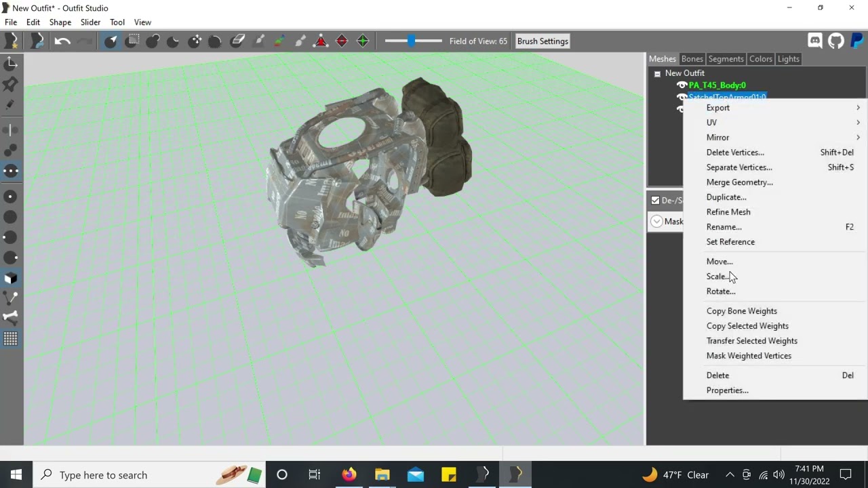Image resolution: width=868 pixels, height=488 pixels.
Task: Select the Inflate brush tool
Action: (x=153, y=41)
